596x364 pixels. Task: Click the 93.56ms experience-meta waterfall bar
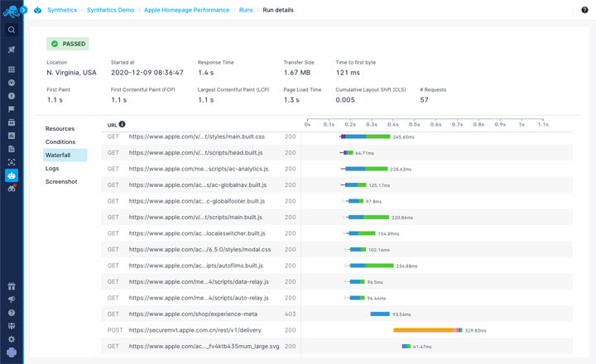(380, 314)
